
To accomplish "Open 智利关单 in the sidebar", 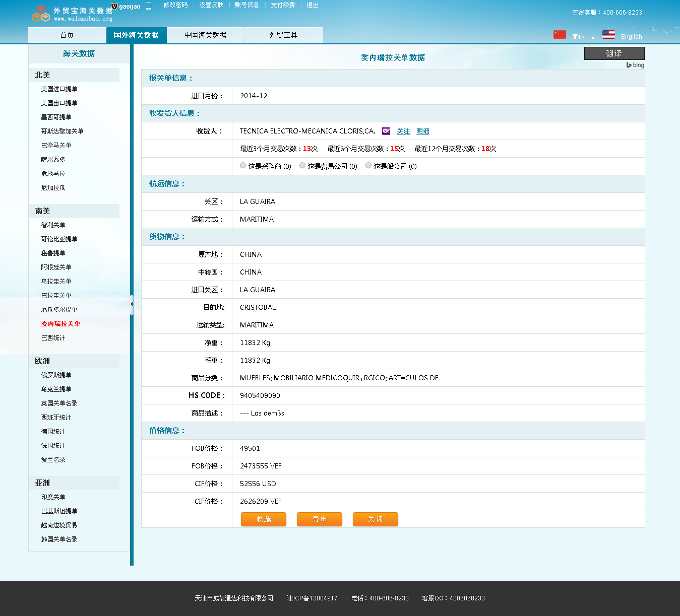I will click(x=53, y=225).
